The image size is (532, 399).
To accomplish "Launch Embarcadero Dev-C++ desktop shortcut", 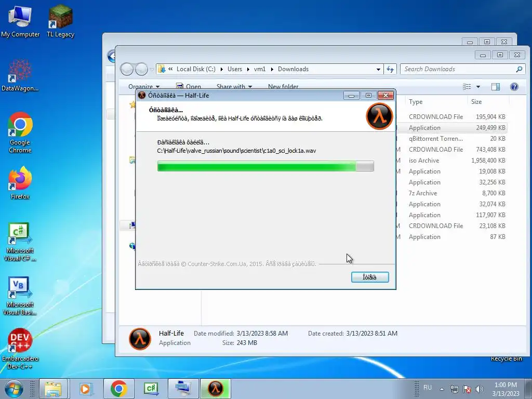I will tap(20, 349).
